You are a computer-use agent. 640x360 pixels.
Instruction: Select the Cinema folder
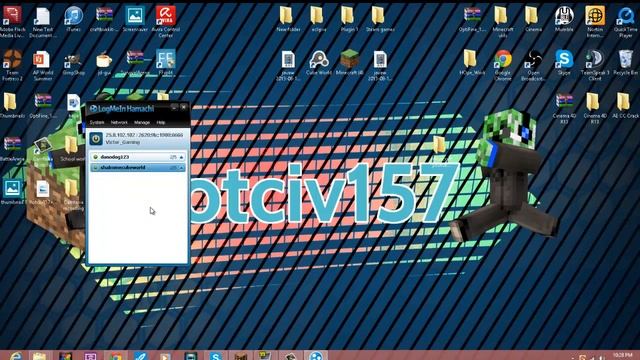coord(533,19)
